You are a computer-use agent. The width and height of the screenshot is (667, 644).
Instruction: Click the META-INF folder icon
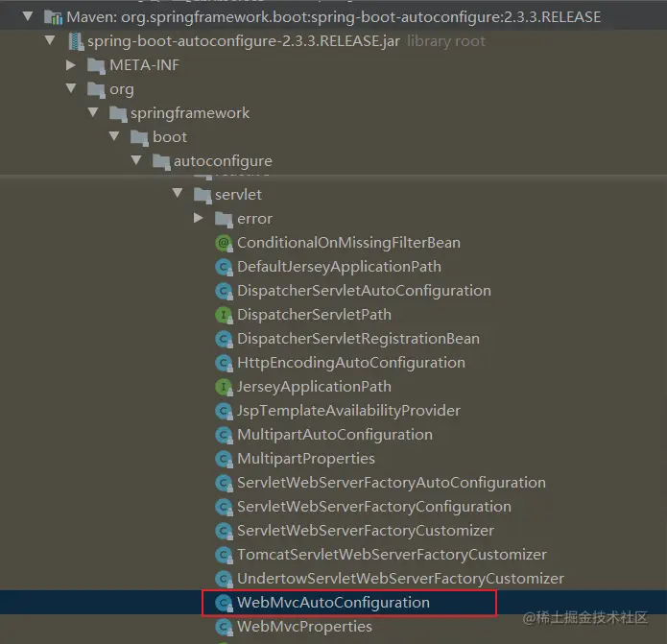coord(96,66)
